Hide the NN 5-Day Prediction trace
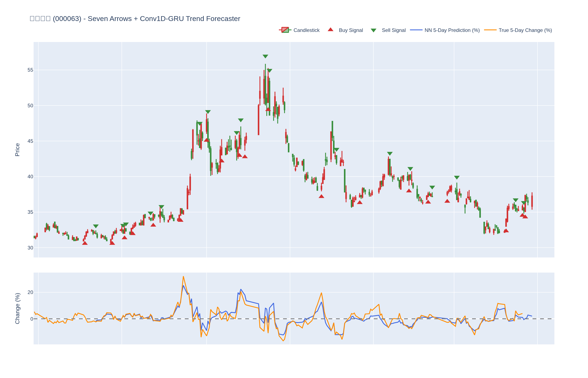 [x=452, y=30]
